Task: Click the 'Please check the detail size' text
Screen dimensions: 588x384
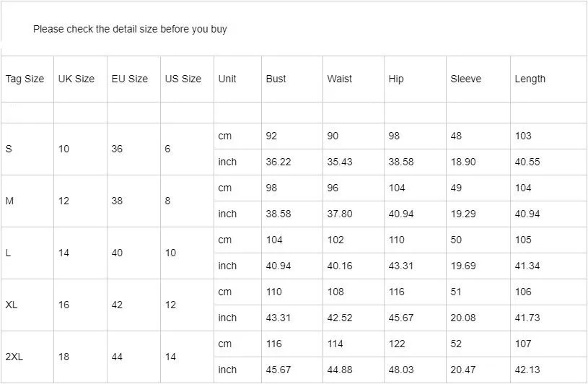Action: pos(130,30)
